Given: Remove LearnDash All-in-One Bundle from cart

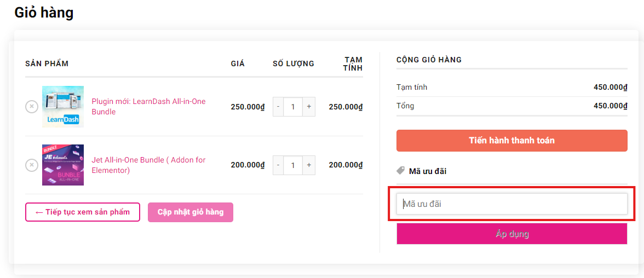Looking at the screenshot, I should pos(32,107).
